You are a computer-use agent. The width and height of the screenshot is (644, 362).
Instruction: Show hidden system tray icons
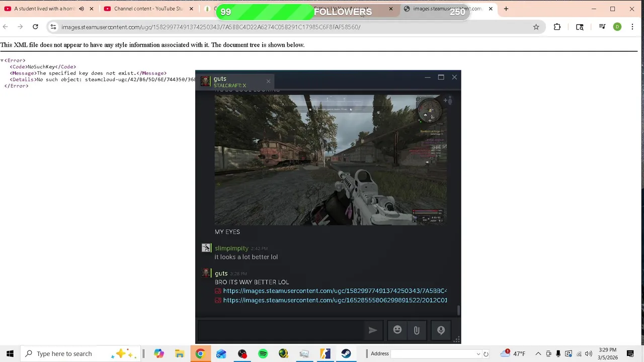(x=538, y=353)
